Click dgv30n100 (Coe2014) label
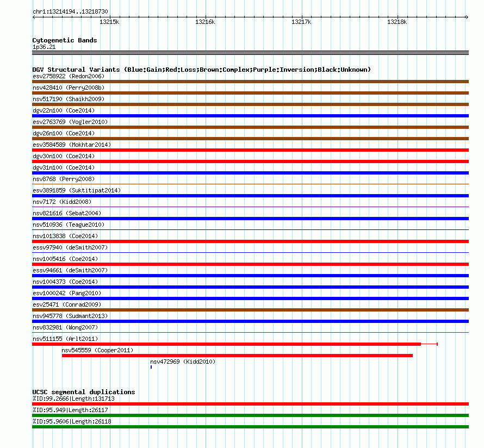 64,156
